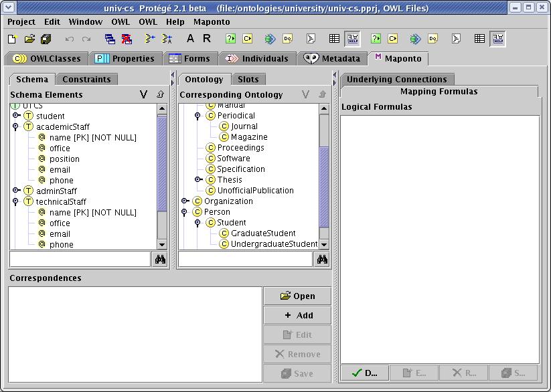
Task: Click the ontology search text field
Action: click(245, 260)
